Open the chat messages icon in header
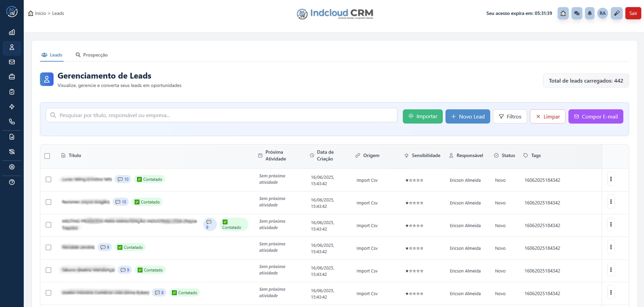The height and width of the screenshot is (307, 644). click(x=577, y=13)
